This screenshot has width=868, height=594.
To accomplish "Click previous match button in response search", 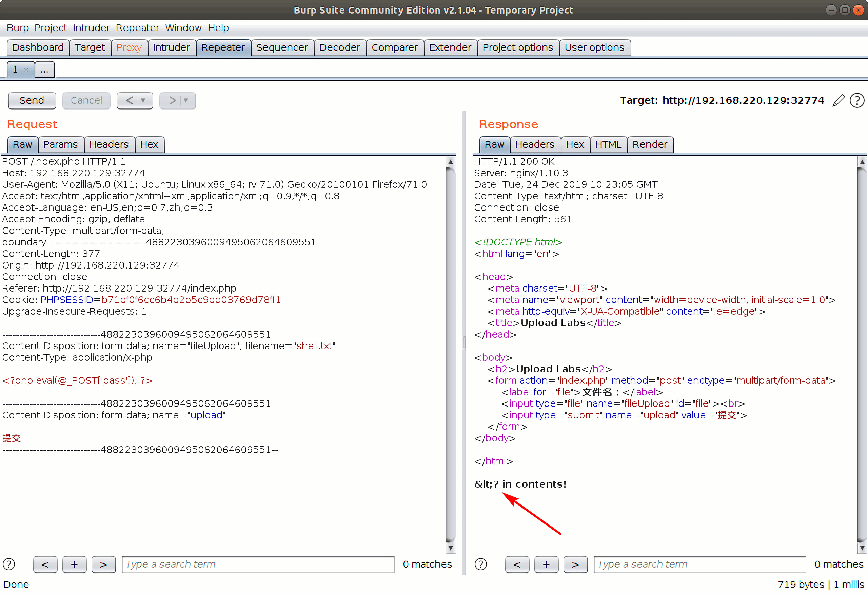I will tap(517, 565).
